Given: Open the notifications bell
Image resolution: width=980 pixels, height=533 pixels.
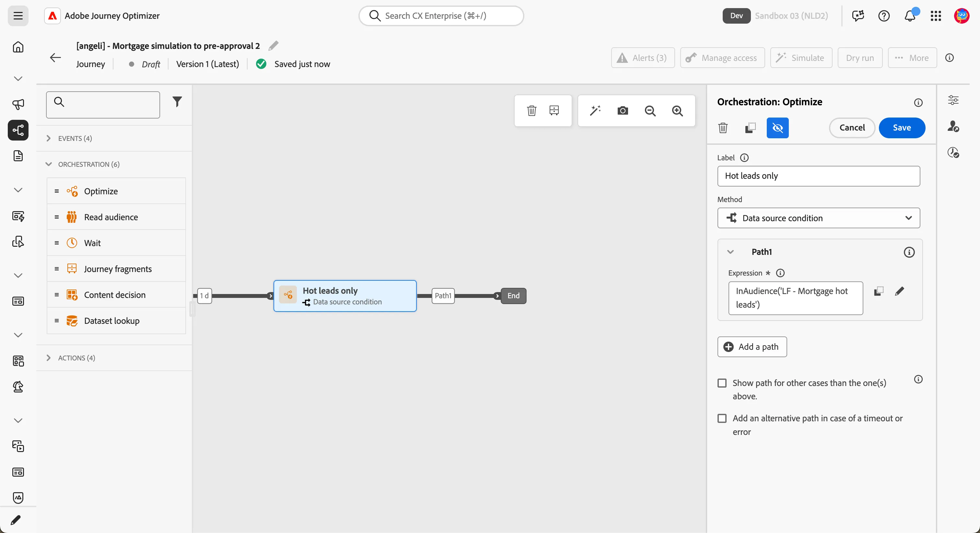Looking at the screenshot, I should (x=910, y=16).
